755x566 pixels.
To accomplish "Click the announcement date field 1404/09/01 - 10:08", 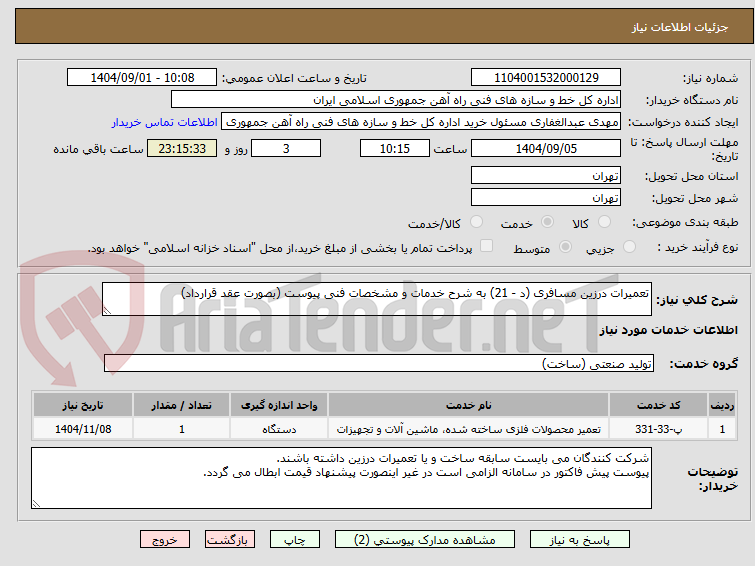I will point(142,78).
